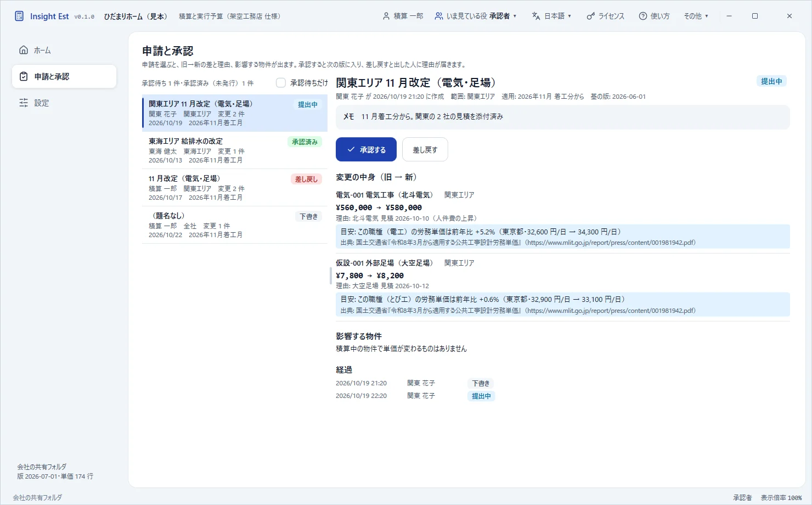Click the price change ¥7,800 → ¥8,200
This screenshot has height=505, width=812.
(x=370, y=276)
